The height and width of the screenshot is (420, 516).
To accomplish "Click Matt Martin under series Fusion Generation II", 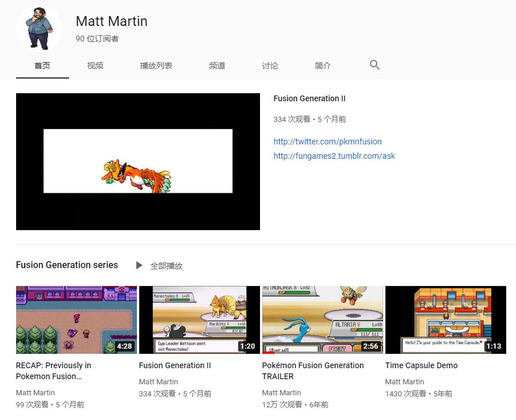I will (158, 382).
